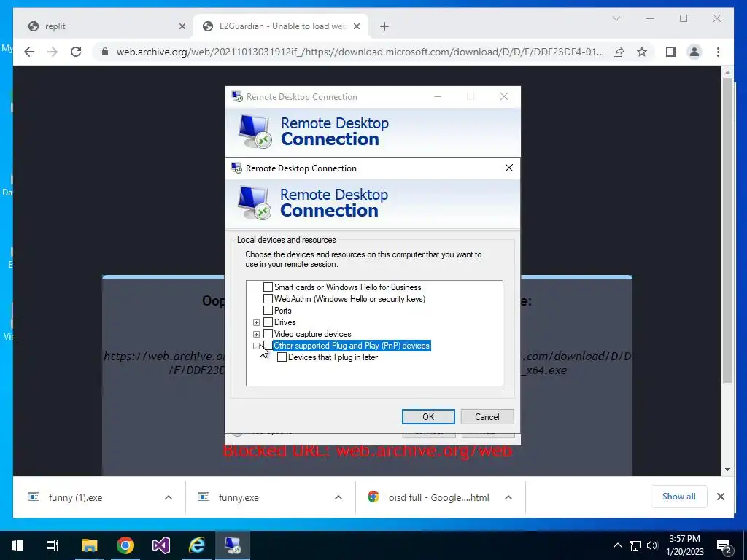This screenshot has width=747, height=560.
Task: Open the tab search chevron
Action: (616, 18)
